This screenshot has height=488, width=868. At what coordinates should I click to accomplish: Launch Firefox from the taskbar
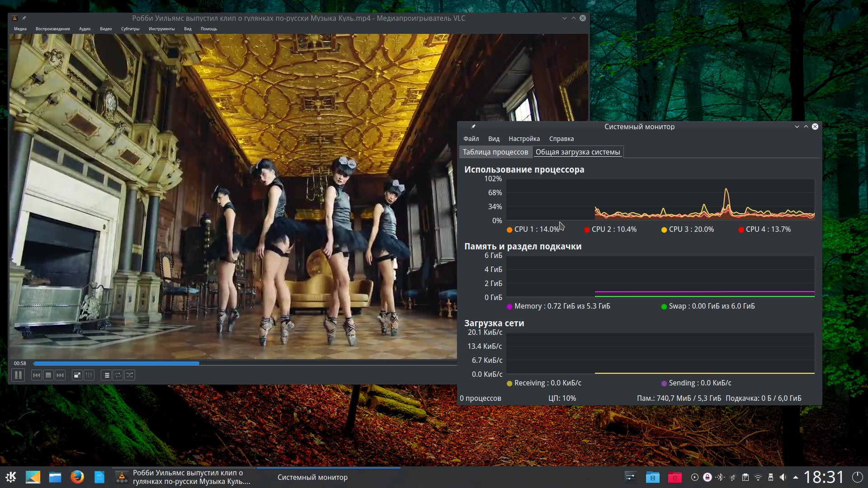pyautogui.click(x=77, y=477)
